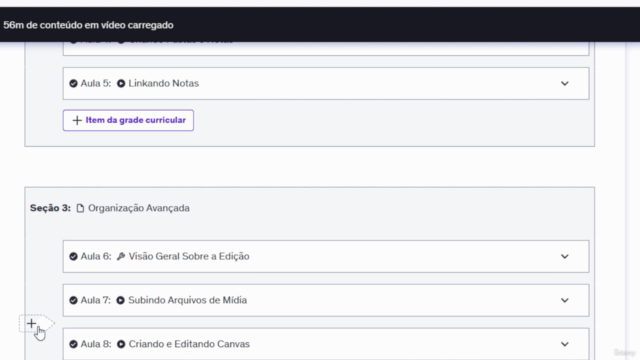The height and width of the screenshot is (360, 640).
Task: Click the video play icon on Aula 5
Action: 121,84
